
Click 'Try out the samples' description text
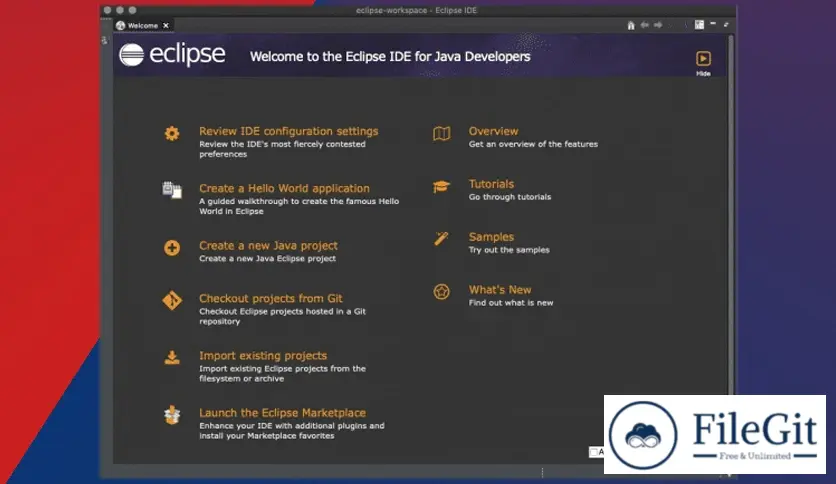(509, 249)
